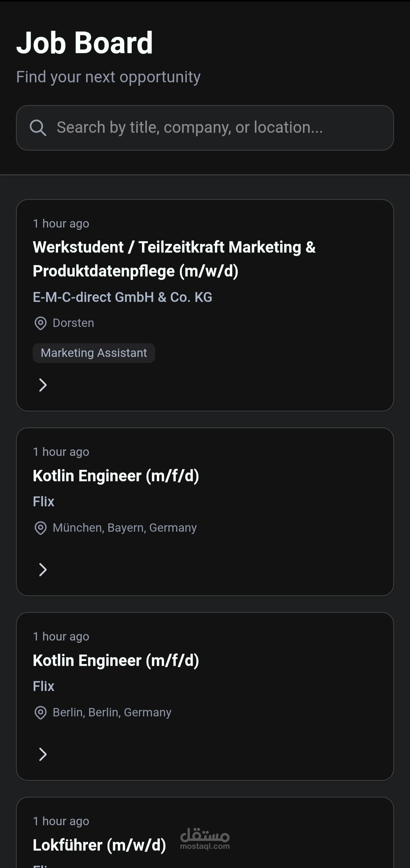Click the Berlin, Berlin, Germany location

point(112,713)
